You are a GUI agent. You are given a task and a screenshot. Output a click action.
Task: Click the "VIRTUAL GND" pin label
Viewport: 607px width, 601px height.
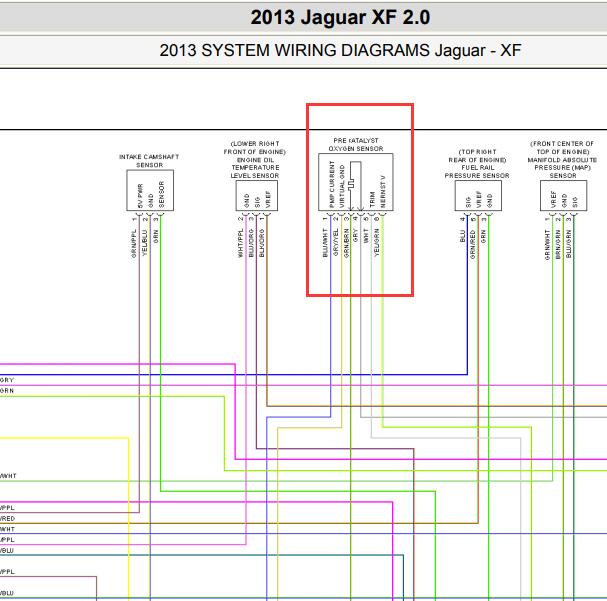(342, 186)
